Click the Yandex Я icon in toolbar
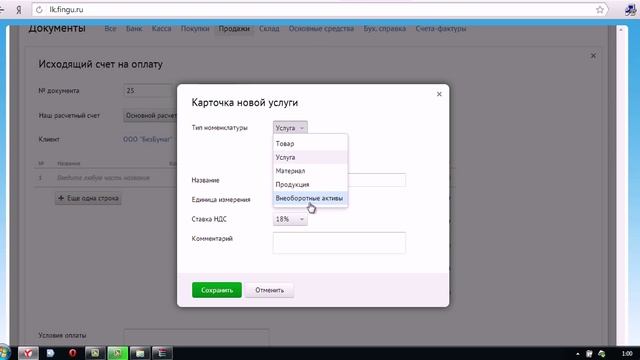 coord(19,10)
